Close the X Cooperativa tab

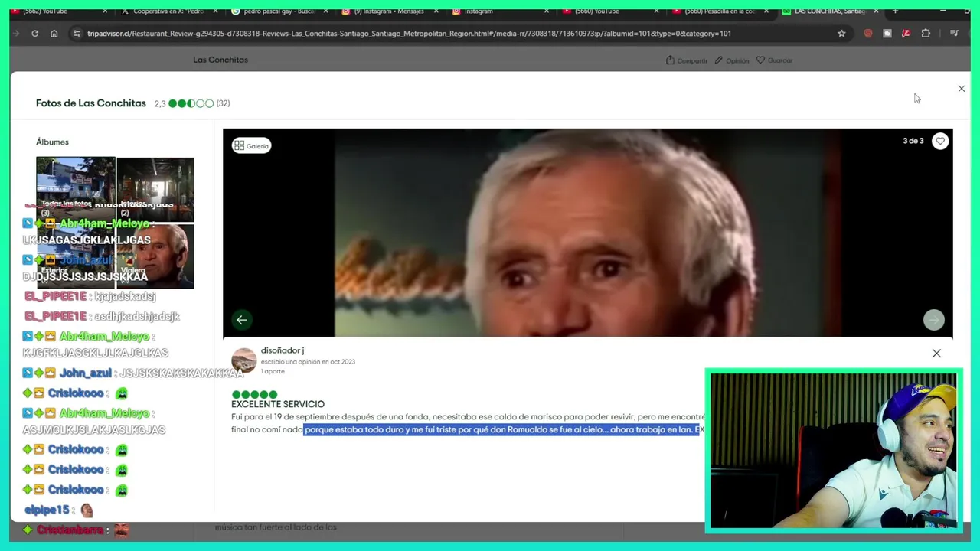pos(215,11)
